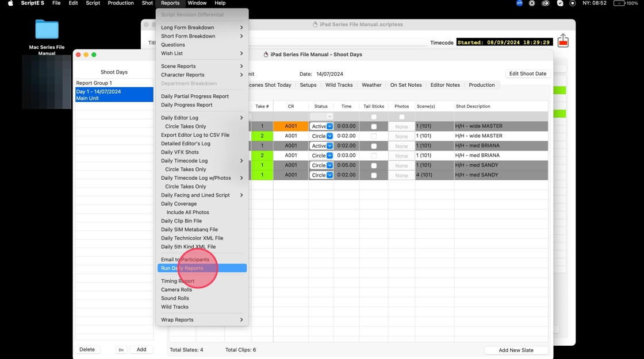The width and height of the screenshot is (644, 359).
Task: Click Photos None button for 0:03.00 wide MASTER
Action: click(x=401, y=126)
